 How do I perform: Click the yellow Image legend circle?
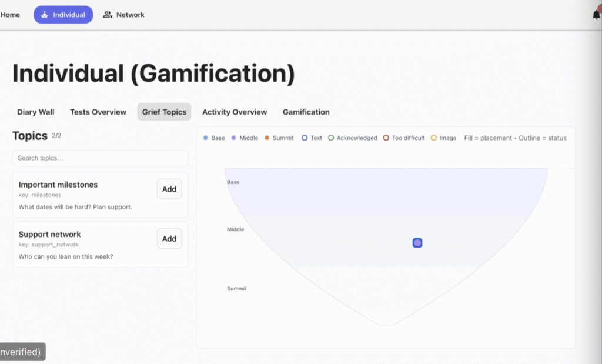434,138
